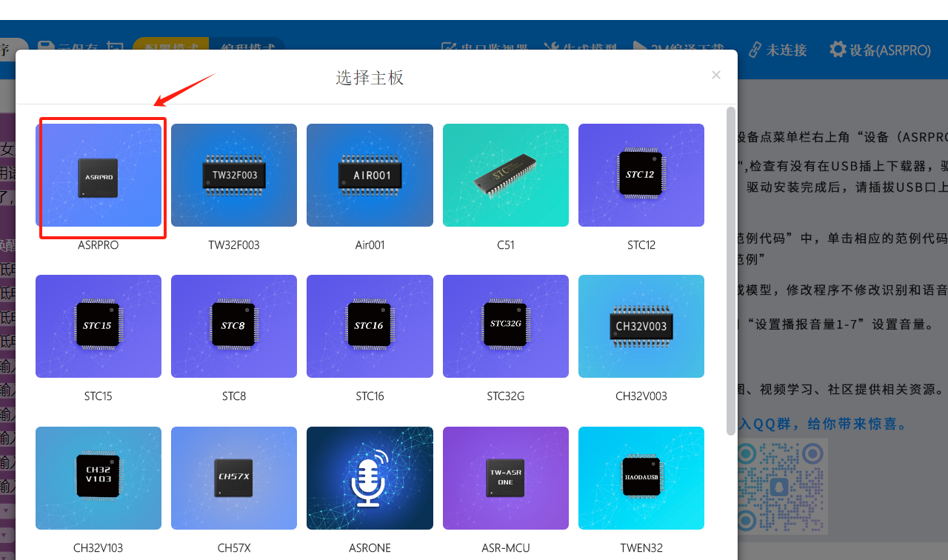Choose the STC16 board

point(370,327)
